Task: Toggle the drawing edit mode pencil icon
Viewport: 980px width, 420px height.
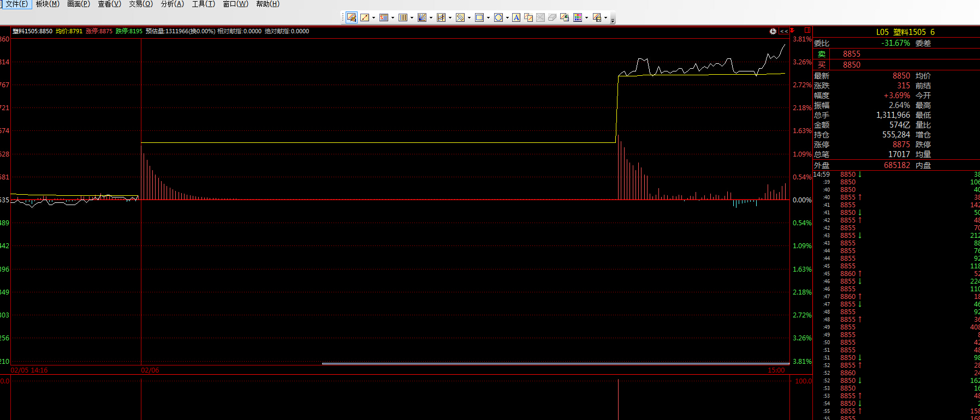Action: 352,17
